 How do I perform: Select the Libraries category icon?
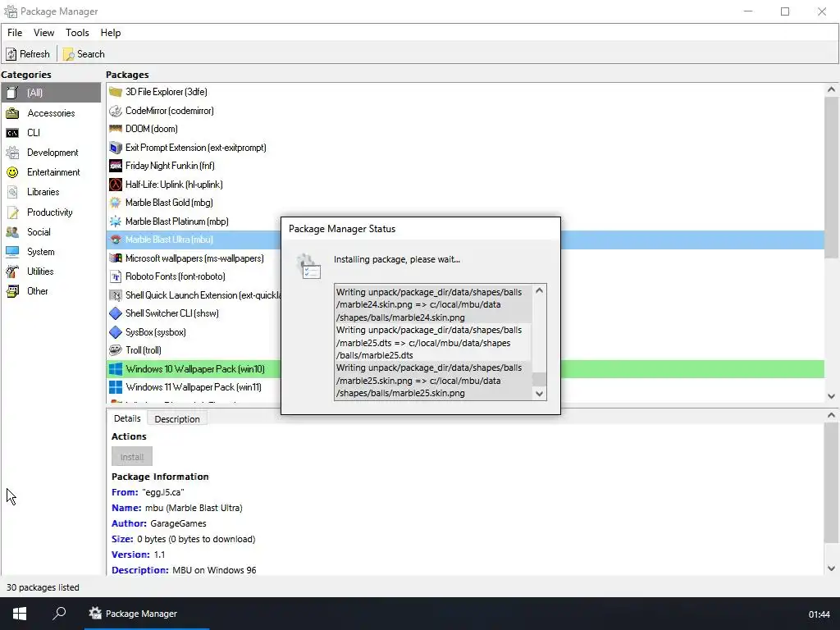[x=12, y=192]
